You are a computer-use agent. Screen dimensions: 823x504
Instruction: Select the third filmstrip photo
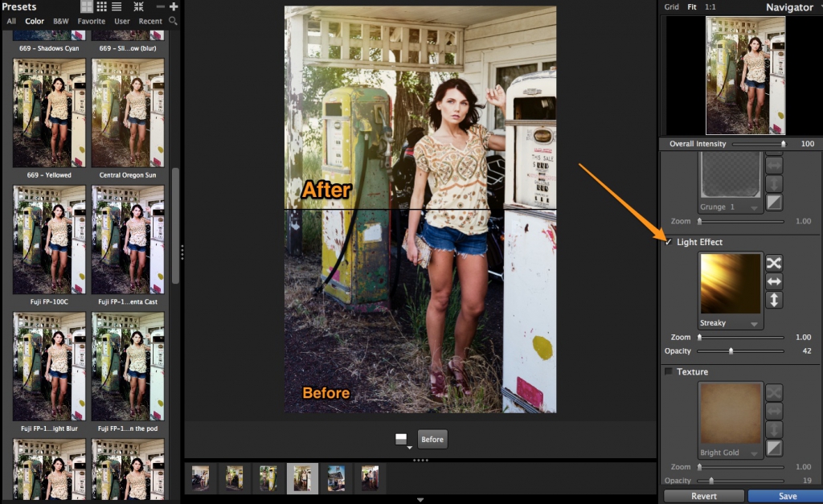click(x=268, y=478)
